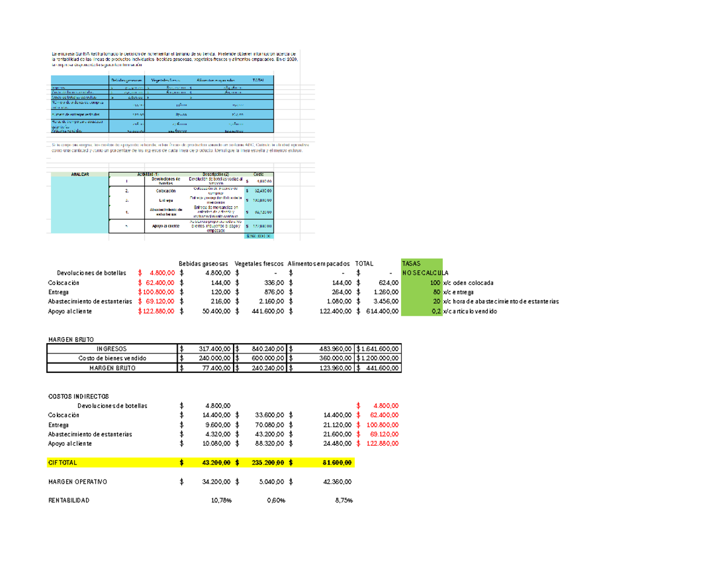Click the 'Costo de bienes vendido' label
This screenshot has width=728, height=562.
[112, 358]
